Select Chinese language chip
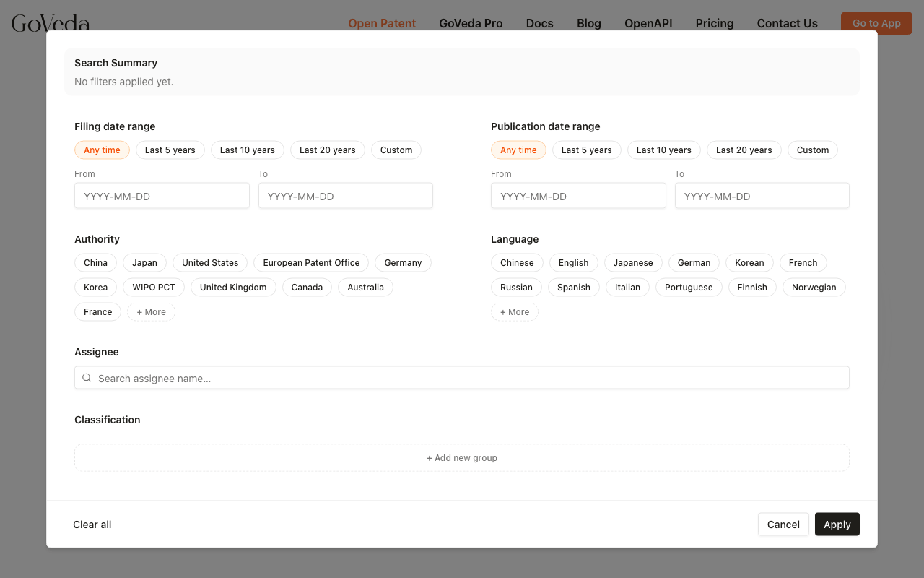The width and height of the screenshot is (924, 578). (517, 263)
